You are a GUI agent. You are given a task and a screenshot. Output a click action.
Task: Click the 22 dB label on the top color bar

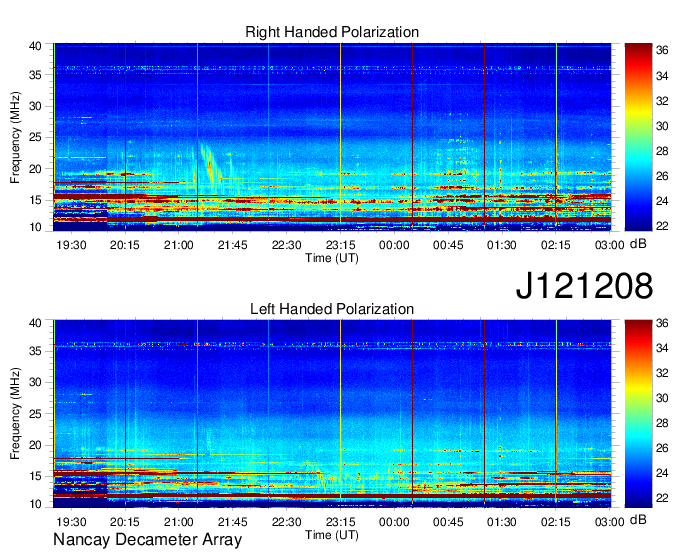pos(662,226)
